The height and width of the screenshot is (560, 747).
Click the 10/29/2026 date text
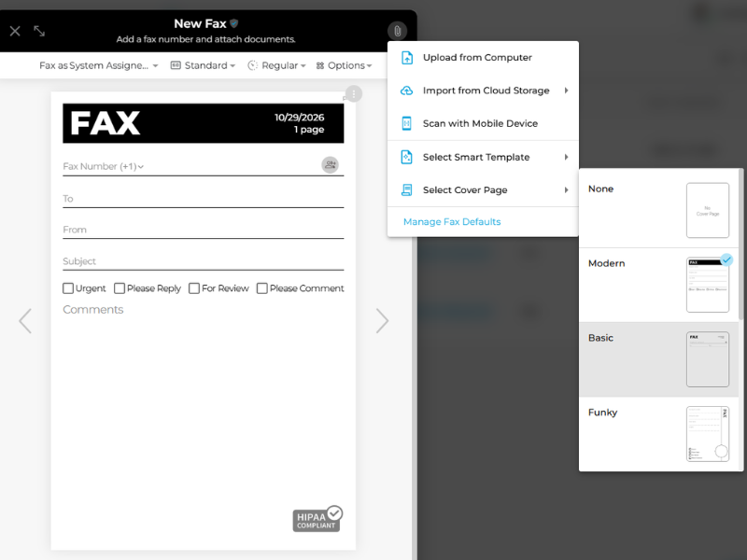[x=299, y=118]
